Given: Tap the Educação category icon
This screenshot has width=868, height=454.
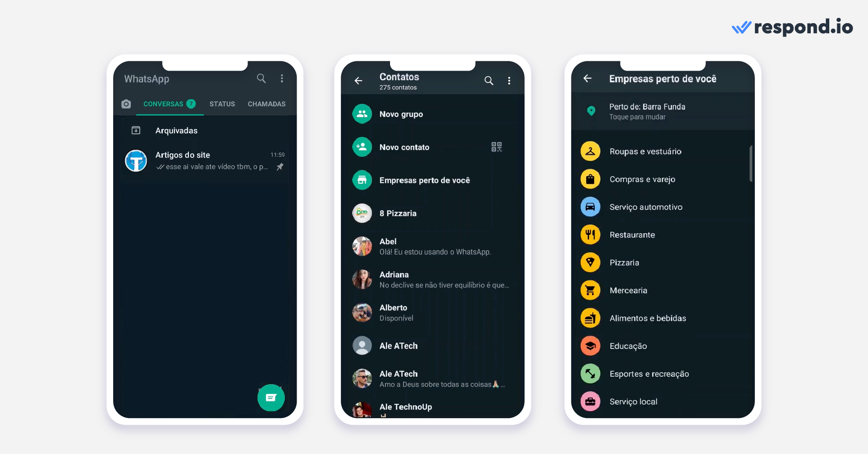Looking at the screenshot, I should pos(591,346).
